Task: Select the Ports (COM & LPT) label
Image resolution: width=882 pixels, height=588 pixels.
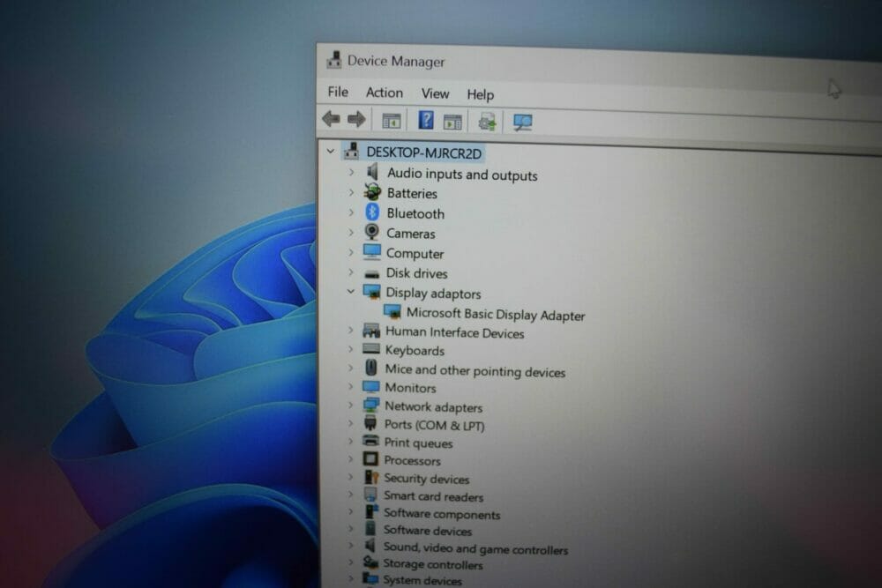Action: point(434,425)
